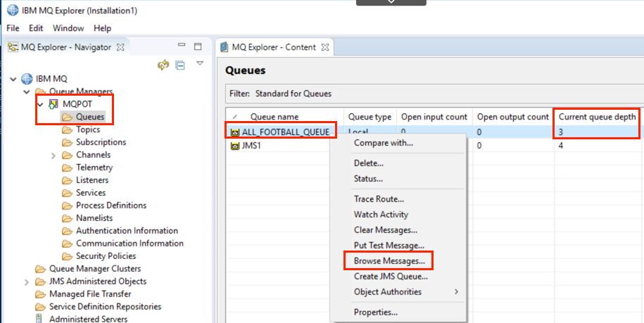Screen dimensions: 644x323
Task: Close the MQ Explorer - Content tab
Action: click(324, 47)
